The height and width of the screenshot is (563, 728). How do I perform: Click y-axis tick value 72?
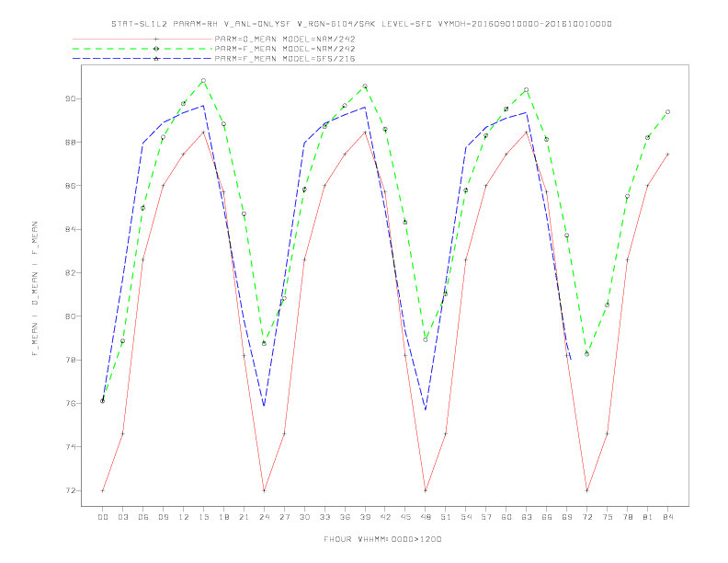[x=70, y=490]
